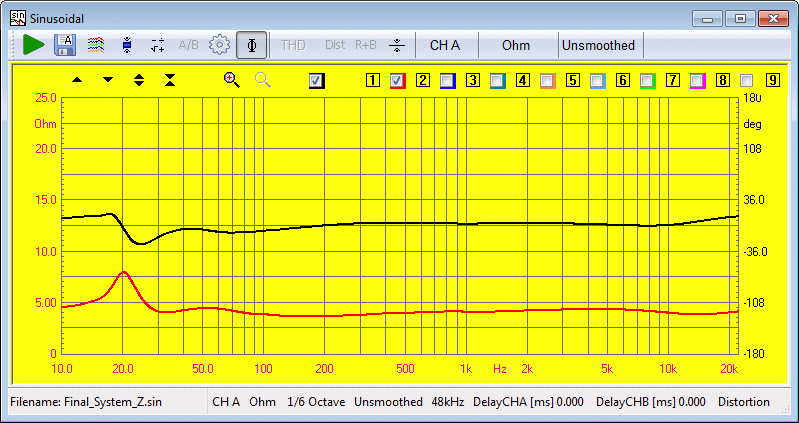The height and width of the screenshot is (423, 799).
Task: Click the deg phase axis label
Action: coord(752,124)
